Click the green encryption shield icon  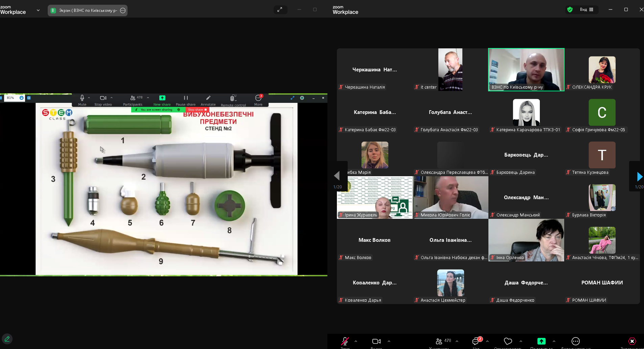pyautogui.click(x=570, y=9)
